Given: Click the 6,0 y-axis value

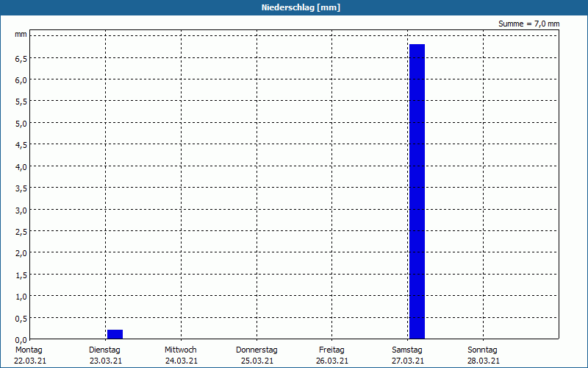Looking at the screenshot, I should click(21, 80).
